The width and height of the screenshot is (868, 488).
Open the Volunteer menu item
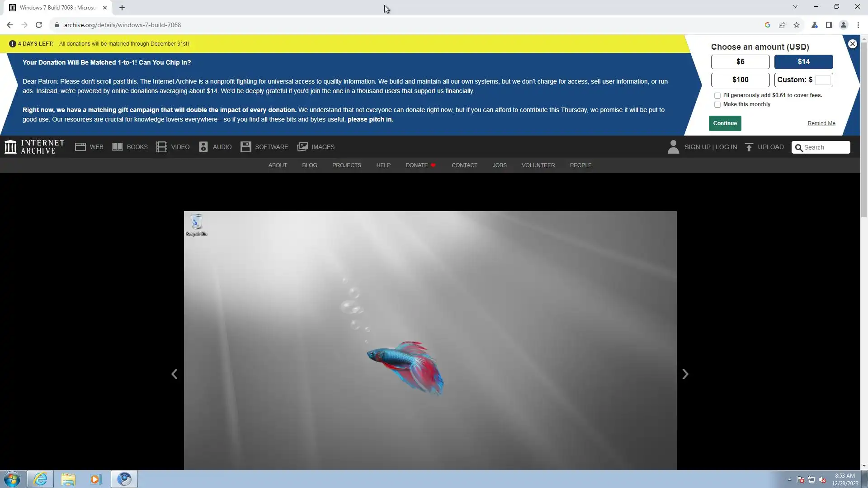(x=538, y=165)
